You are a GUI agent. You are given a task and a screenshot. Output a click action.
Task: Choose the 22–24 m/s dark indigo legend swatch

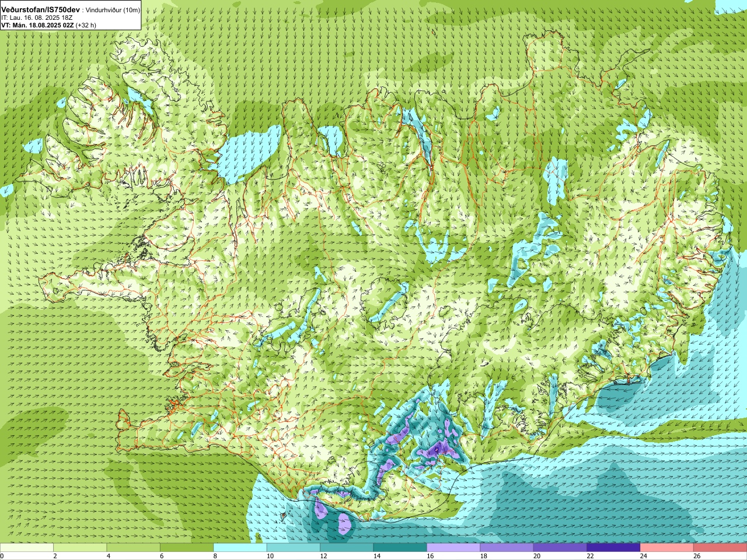[x=613, y=547]
